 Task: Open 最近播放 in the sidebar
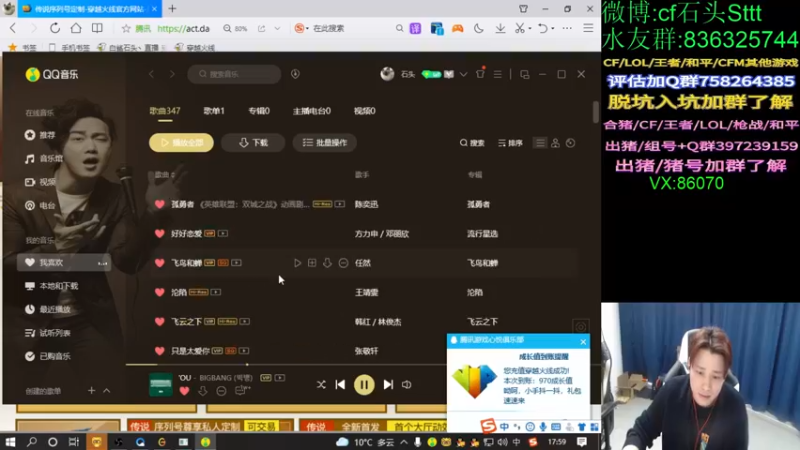click(x=47, y=309)
